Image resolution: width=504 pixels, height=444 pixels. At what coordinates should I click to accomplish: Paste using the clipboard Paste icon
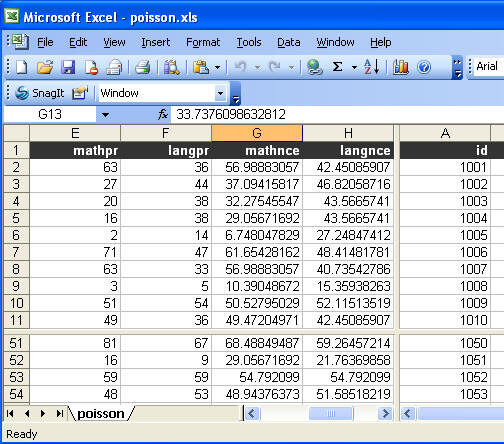(x=201, y=67)
